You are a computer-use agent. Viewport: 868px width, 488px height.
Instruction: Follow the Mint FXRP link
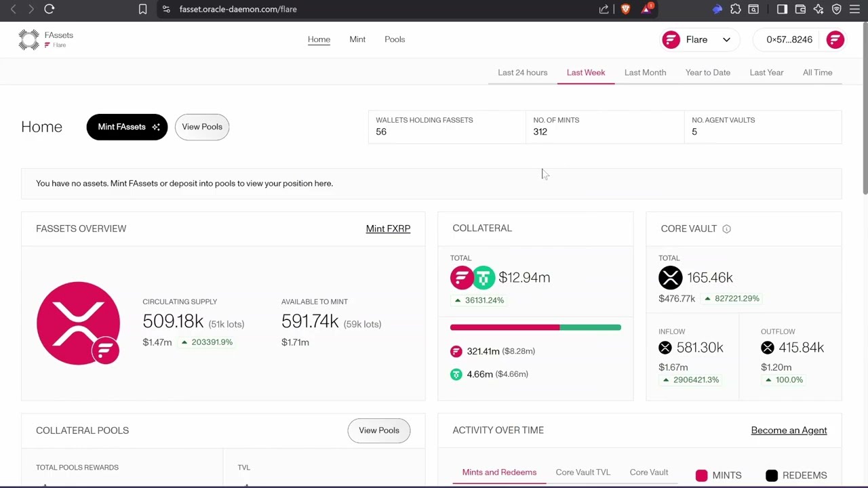point(388,228)
